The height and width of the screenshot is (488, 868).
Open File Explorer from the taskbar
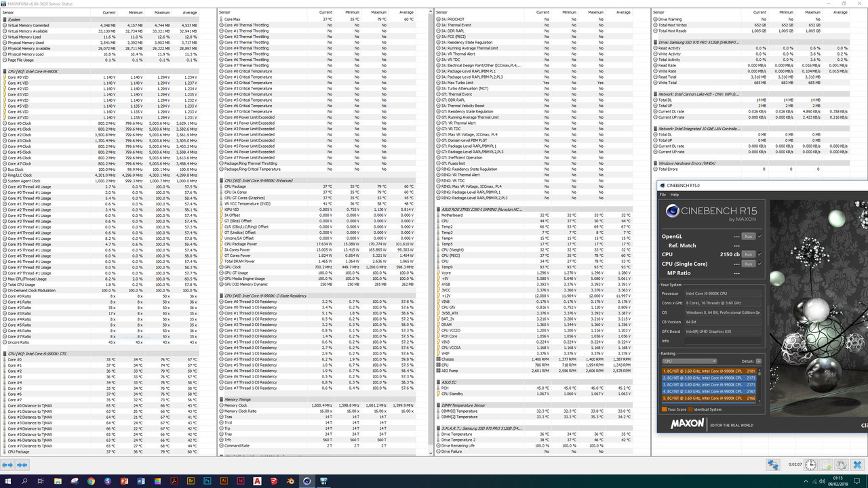[x=58, y=481]
